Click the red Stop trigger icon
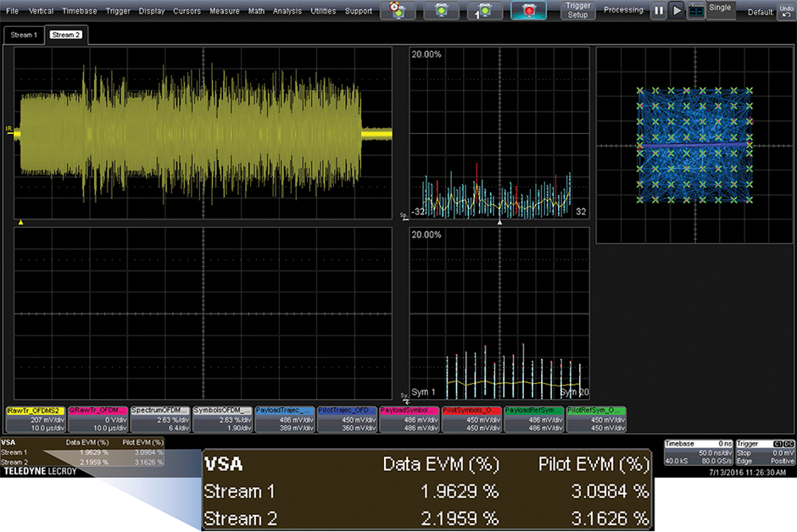The image size is (797, 532). pos(529,11)
